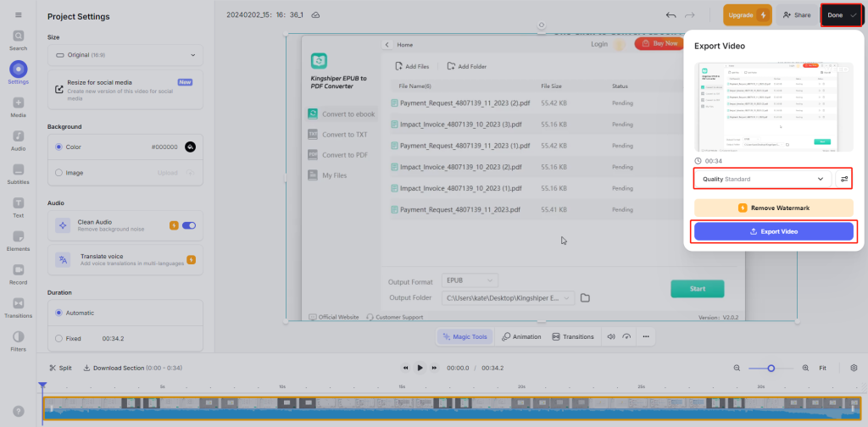Click the #000000 color value
The image size is (868, 427).
pos(164,147)
